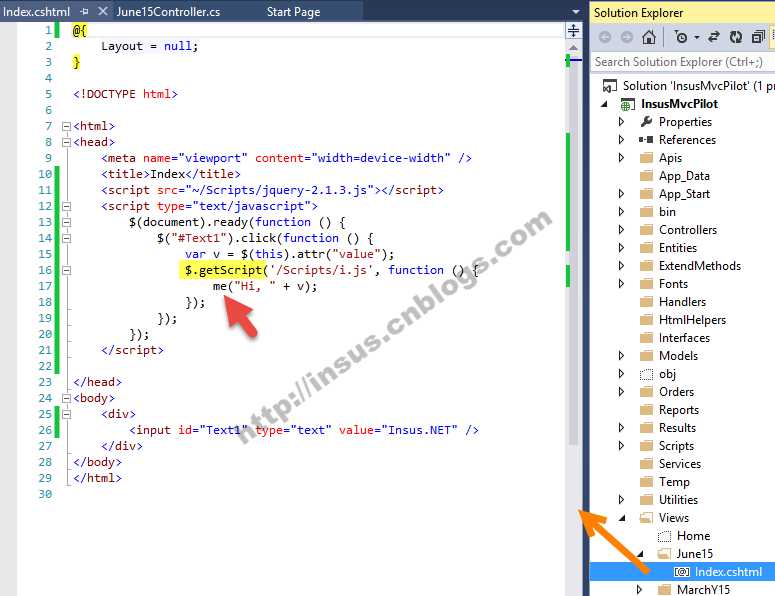Expand the Utilities folder
Viewport: 775px width, 596px height.
(x=621, y=500)
